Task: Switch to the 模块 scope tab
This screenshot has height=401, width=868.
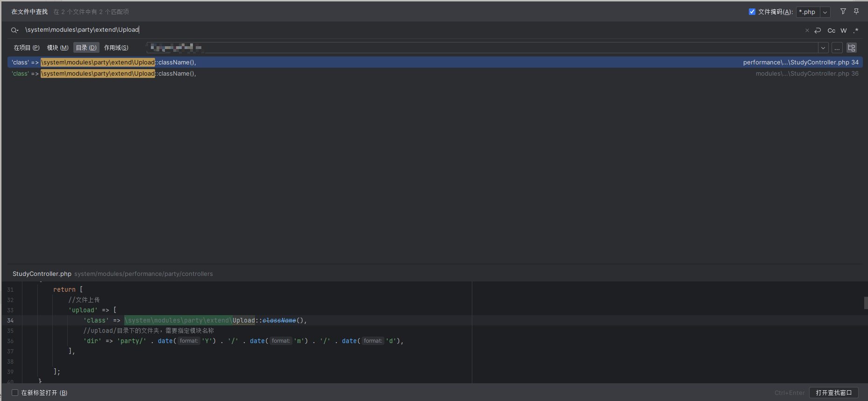Action: pyautogui.click(x=57, y=48)
